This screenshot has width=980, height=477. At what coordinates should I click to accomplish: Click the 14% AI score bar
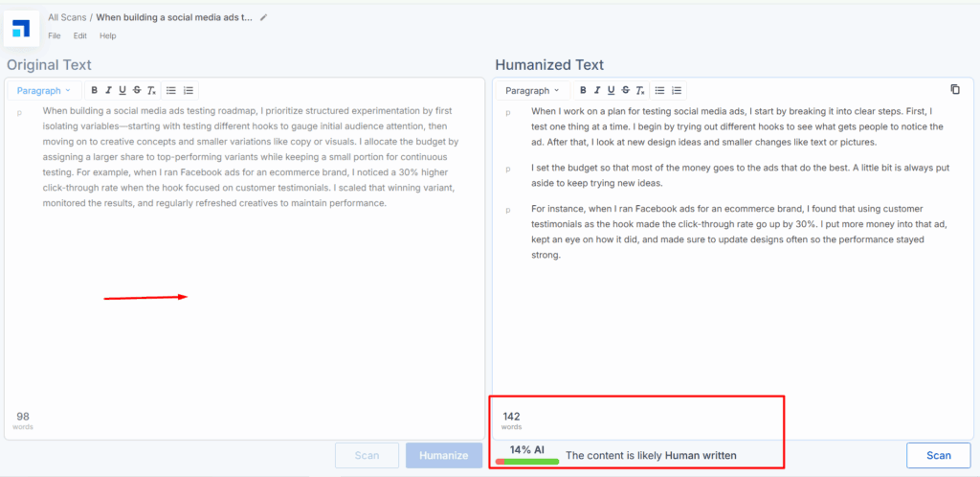(x=527, y=461)
